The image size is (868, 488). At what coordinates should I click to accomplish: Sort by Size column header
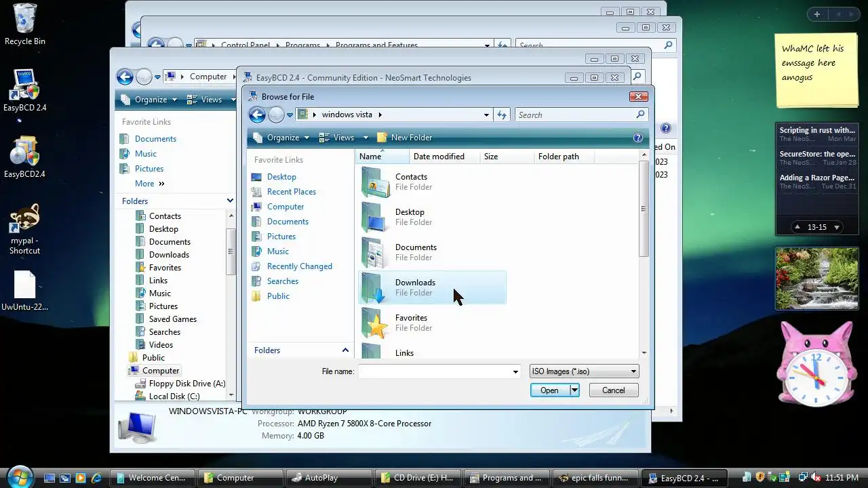click(507, 157)
